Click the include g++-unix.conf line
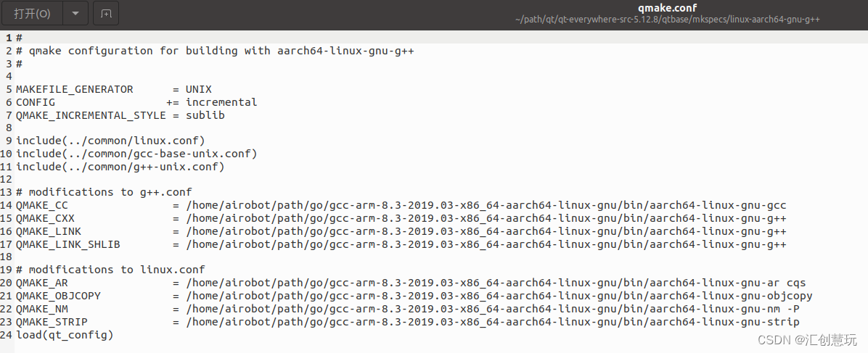This screenshot has width=868, height=353. click(120, 167)
